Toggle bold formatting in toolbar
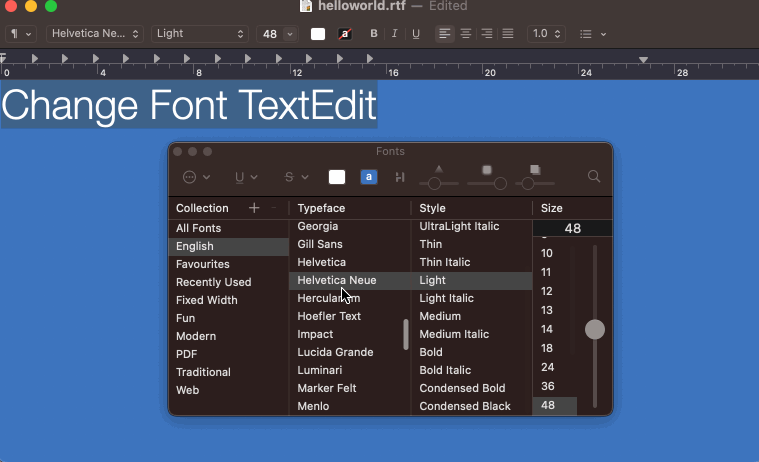 [x=374, y=34]
